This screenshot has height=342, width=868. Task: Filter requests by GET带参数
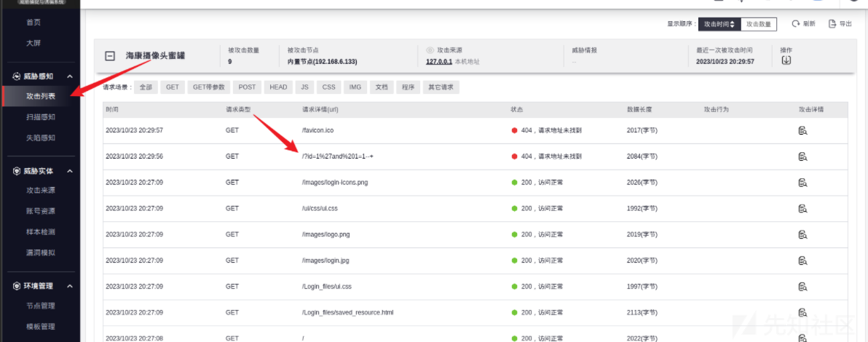(209, 87)
